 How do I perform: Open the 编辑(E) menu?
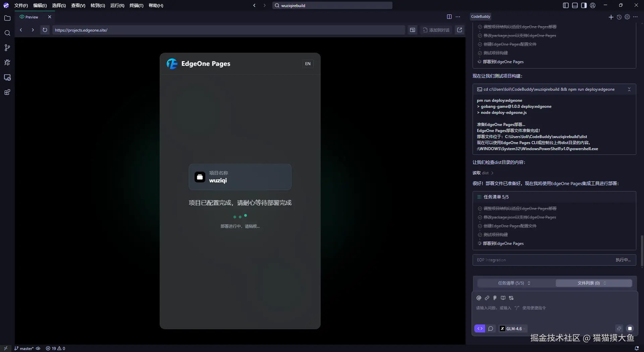pos(40,5)
